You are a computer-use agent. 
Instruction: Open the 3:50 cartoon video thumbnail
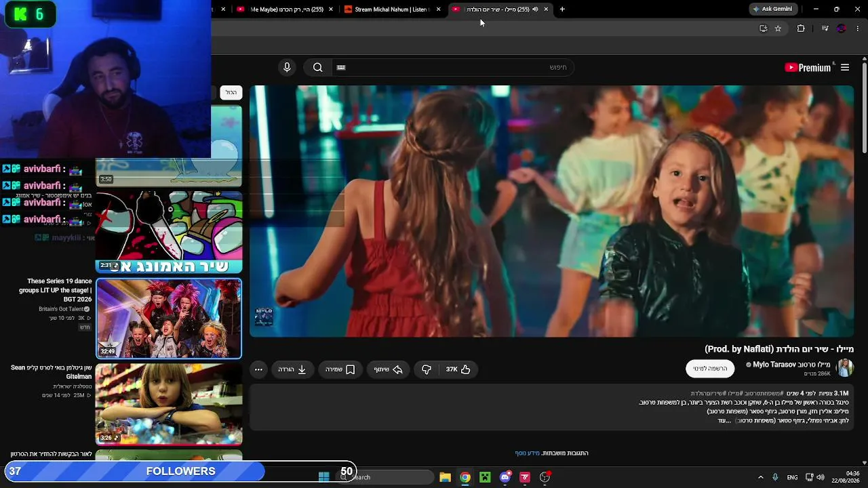pos(169,146)
